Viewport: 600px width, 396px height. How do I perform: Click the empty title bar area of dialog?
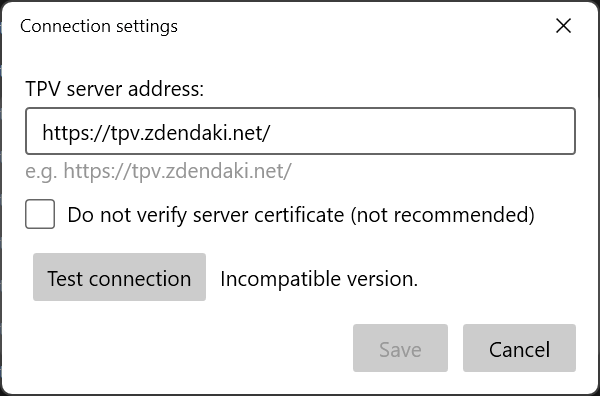coord(364,26)
